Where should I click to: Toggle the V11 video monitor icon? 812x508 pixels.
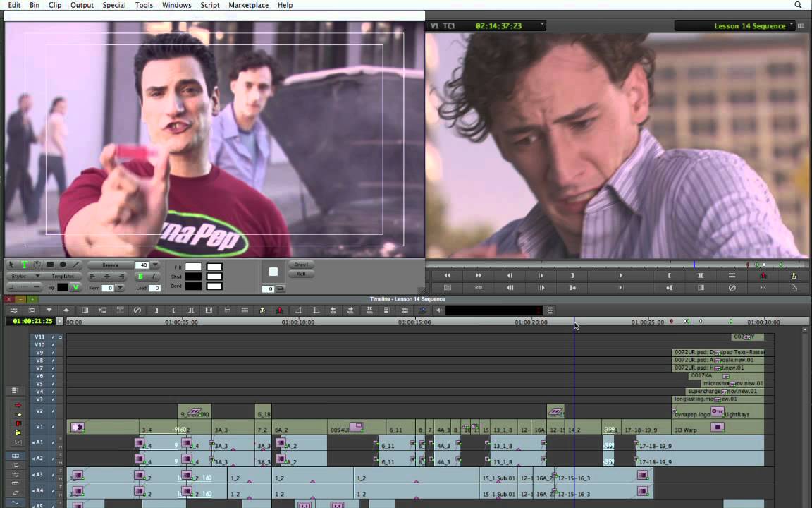60,337
